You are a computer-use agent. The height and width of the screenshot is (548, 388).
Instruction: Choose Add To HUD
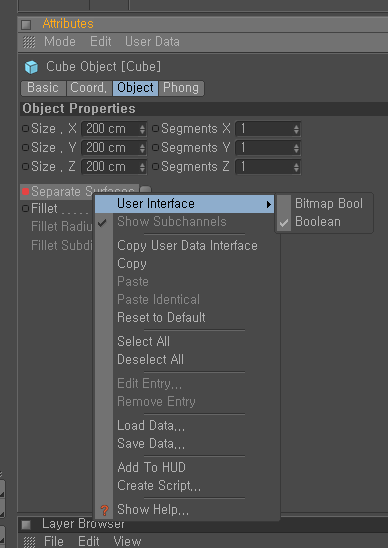click(151, 467)
